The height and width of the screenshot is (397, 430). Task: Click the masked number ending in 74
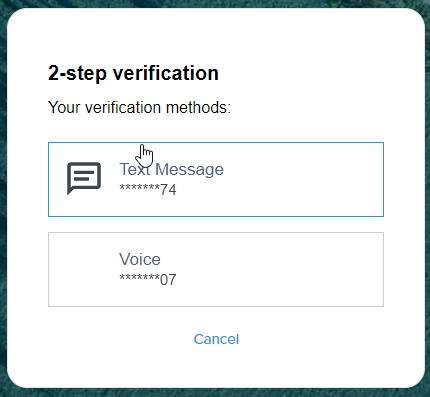[148, 190]
